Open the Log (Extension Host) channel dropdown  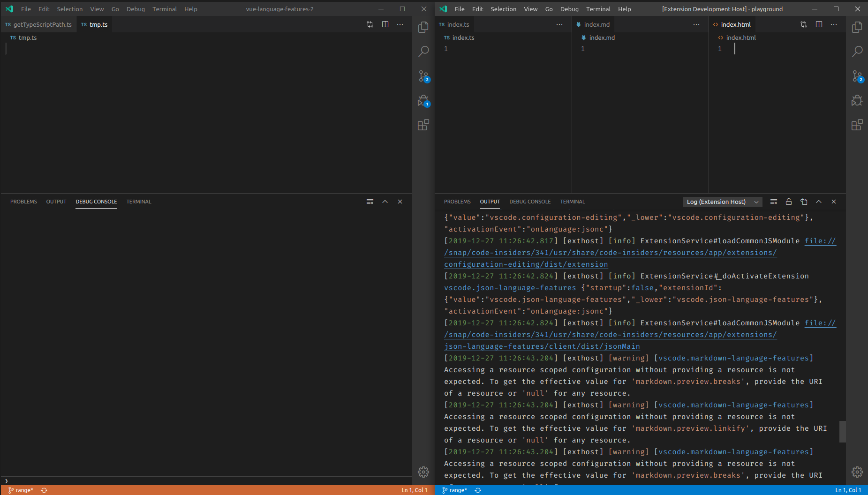tap(721, 202)
